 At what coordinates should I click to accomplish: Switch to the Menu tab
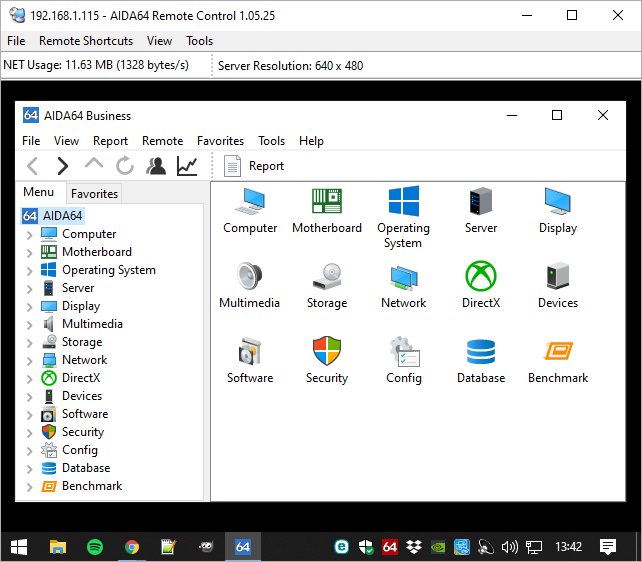tap(38, 192)
